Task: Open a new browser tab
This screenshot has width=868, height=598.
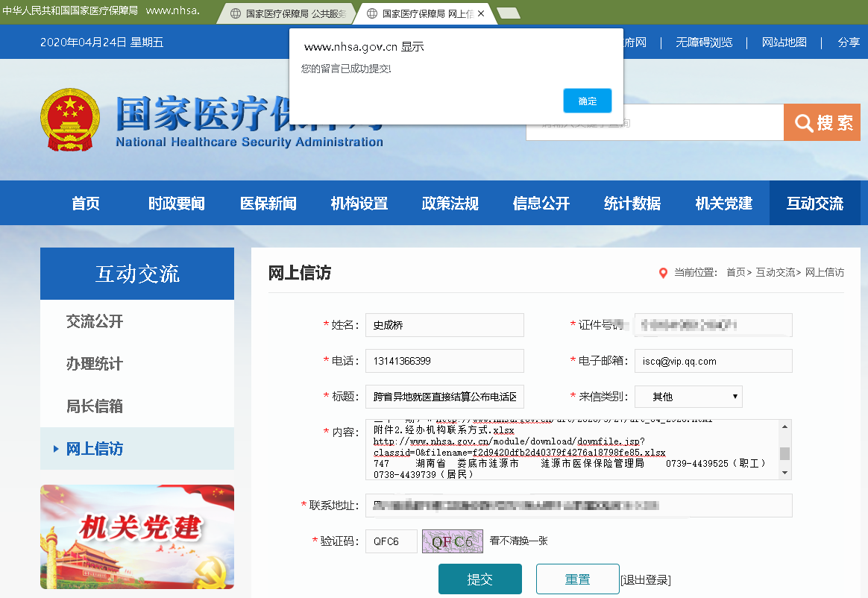Action: click(509, 13)
